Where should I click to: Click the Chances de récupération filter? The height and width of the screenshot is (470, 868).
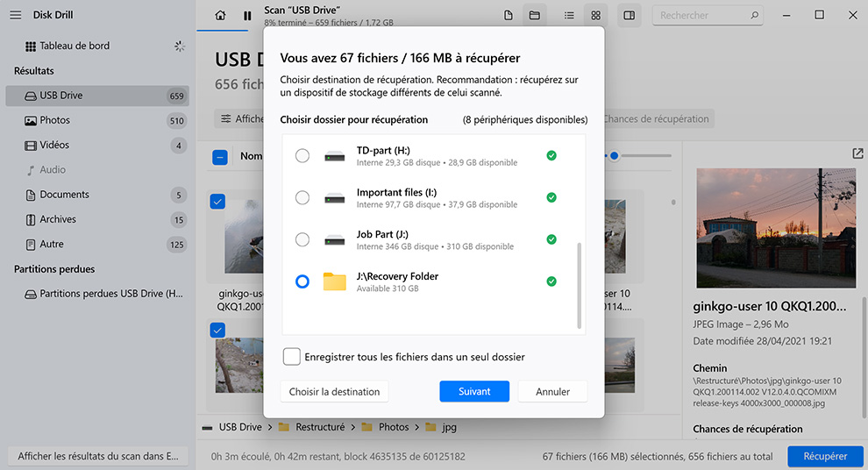tap(658, 119)
